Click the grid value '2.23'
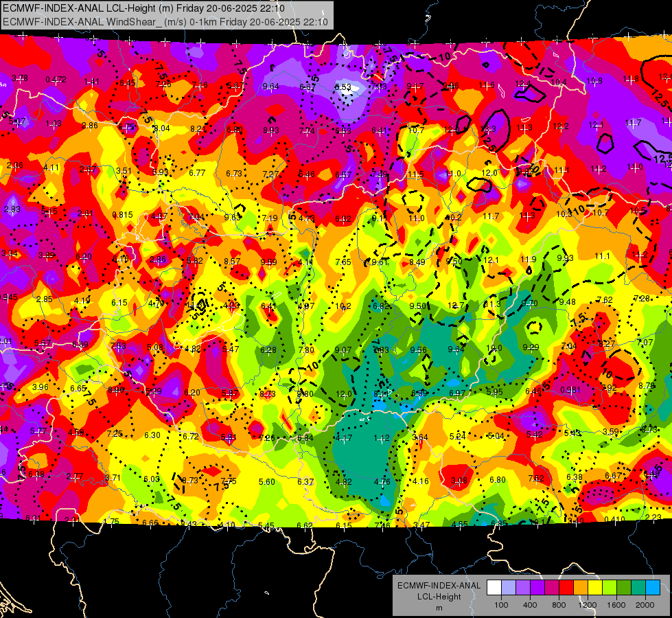Image resolution: width=672 pixels, height=618 pixels. (653, 517)
